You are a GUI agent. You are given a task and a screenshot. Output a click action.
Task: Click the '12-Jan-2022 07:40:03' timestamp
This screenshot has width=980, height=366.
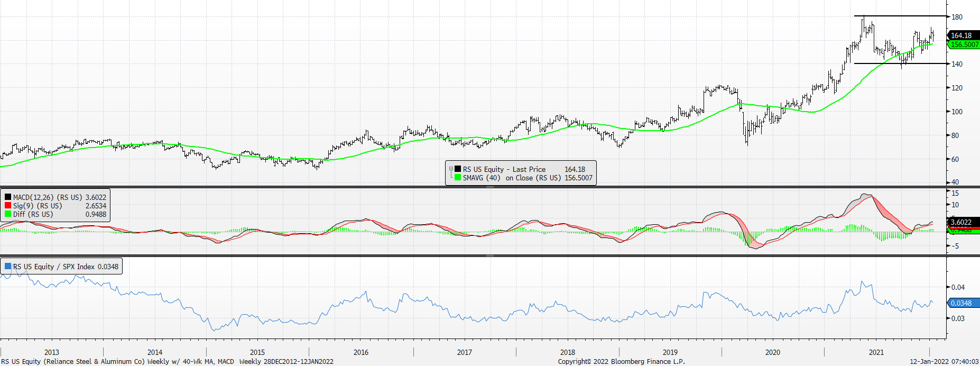point(944,361)
